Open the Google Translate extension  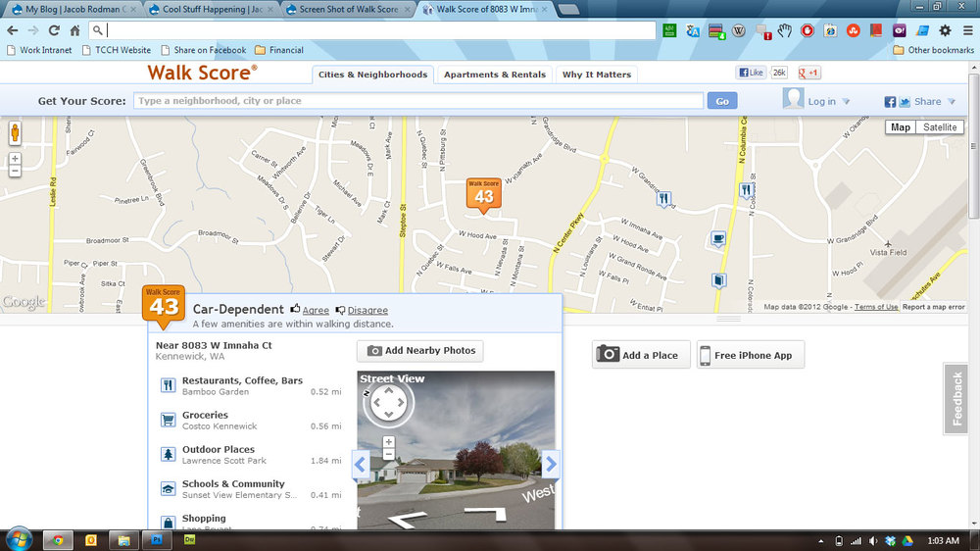pyautogui.click(x=693, y=30)
